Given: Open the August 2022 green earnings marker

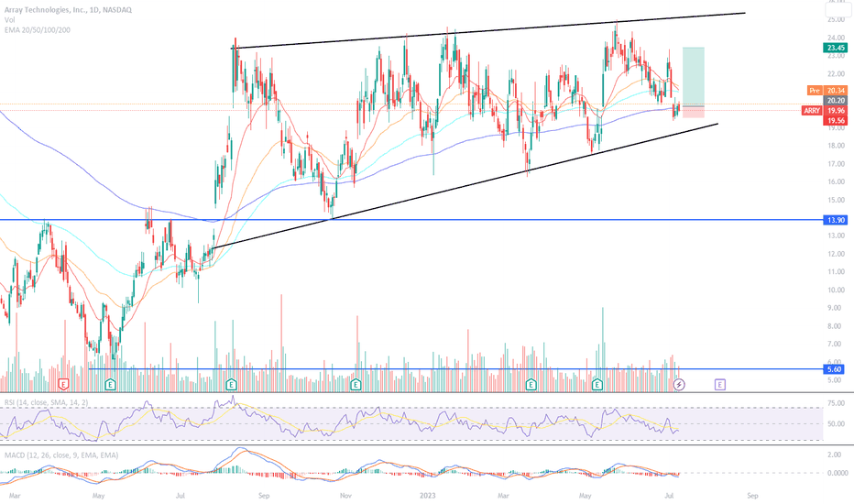Looking at the screenshot, I should coord(232,385).
